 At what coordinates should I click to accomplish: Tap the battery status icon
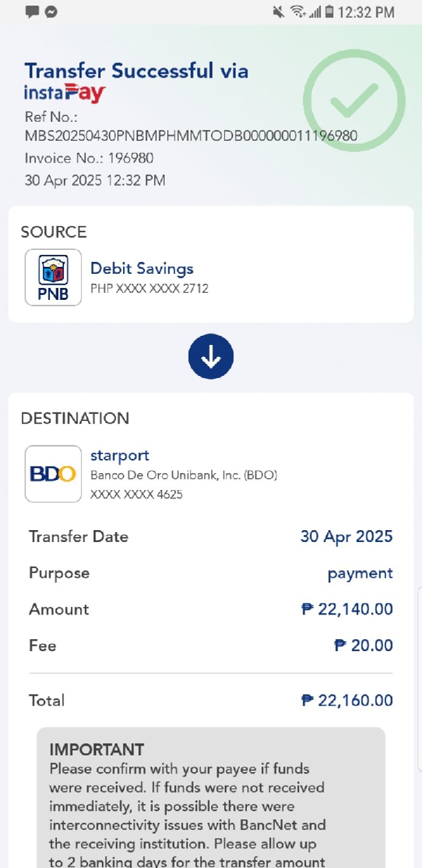pyautogui.click(x=328, y=11)
